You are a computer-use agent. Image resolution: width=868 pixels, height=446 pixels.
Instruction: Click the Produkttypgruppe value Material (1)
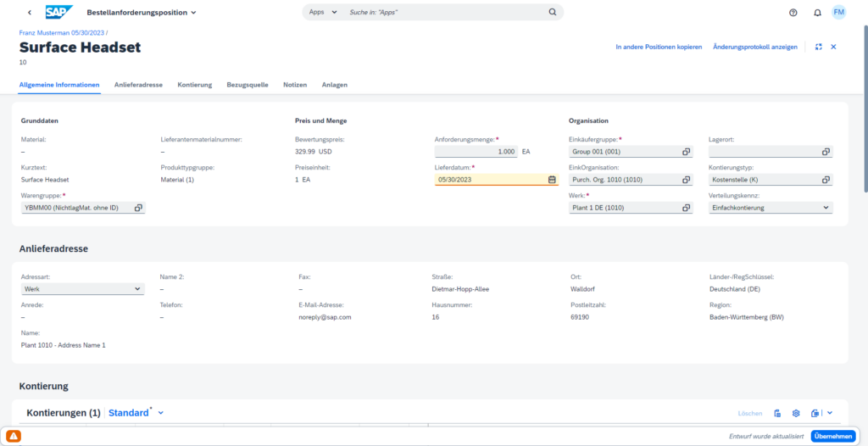point(178,180)
